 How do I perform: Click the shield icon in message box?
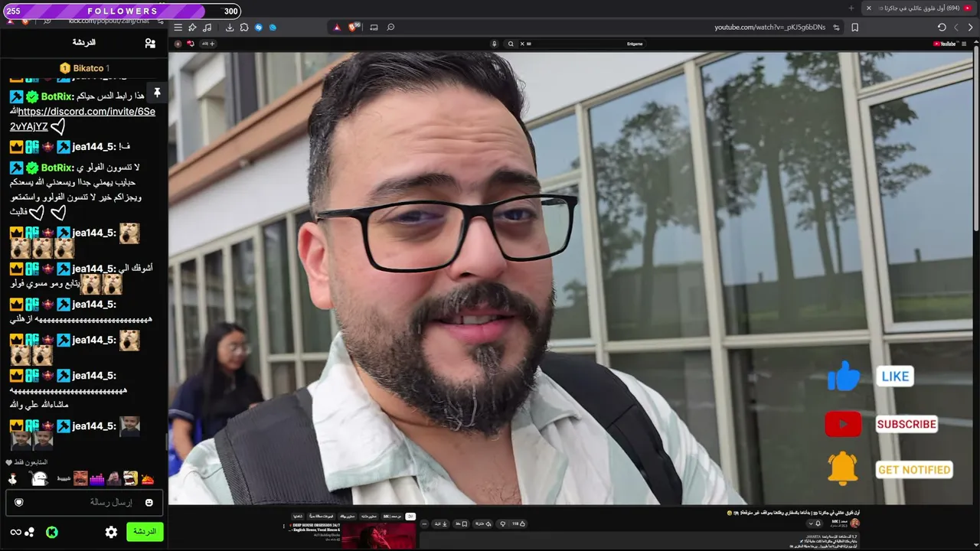click(x=19, y=502)
